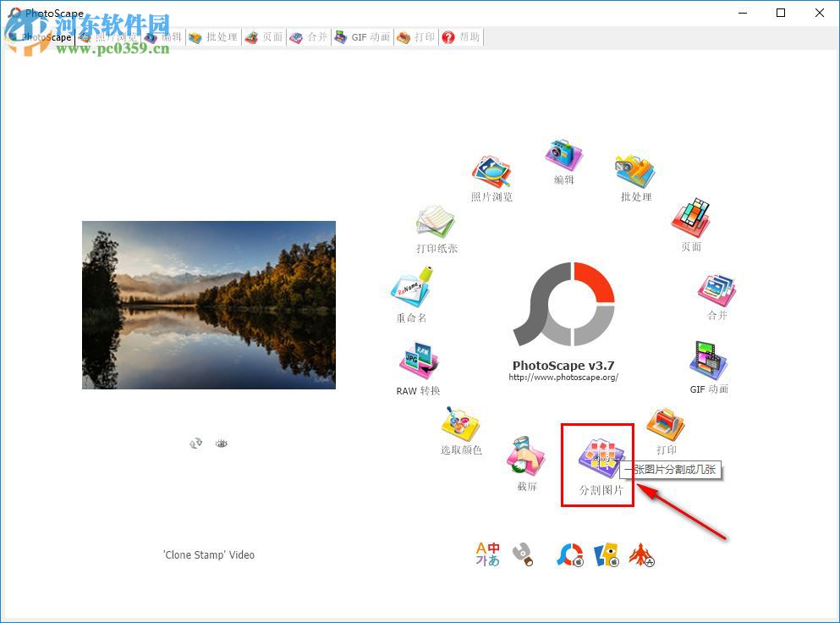Minimize the PhotoScape window
This screenshot has width=840, height=623.
[743, 13]
